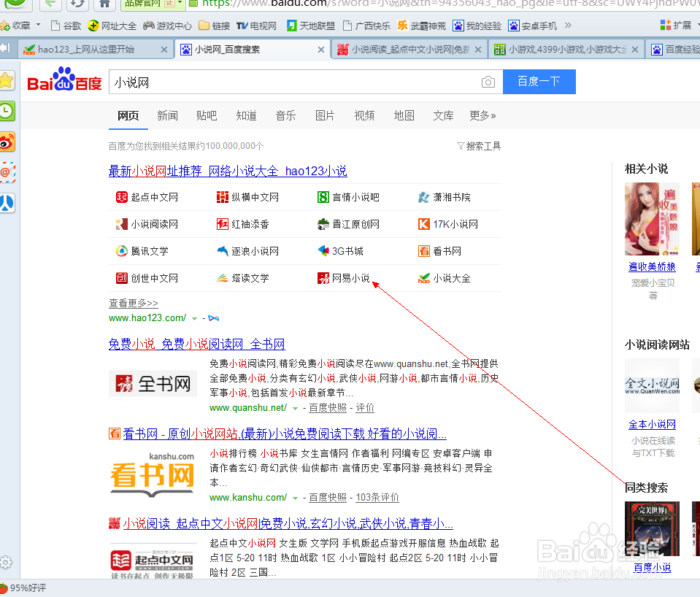
Task: Open the 扩展 extensions menu
Action: pyautogui.click(x=676, y=26)
